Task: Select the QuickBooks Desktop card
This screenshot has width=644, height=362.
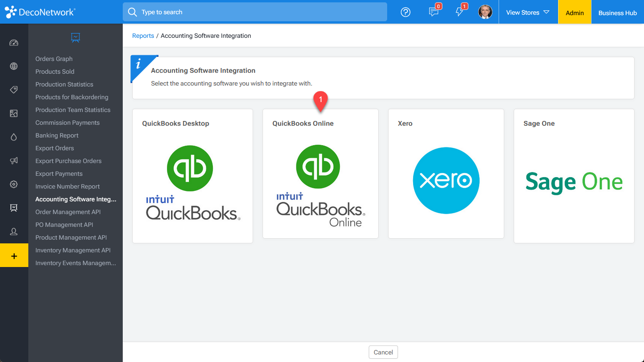Action: [193, 176]
